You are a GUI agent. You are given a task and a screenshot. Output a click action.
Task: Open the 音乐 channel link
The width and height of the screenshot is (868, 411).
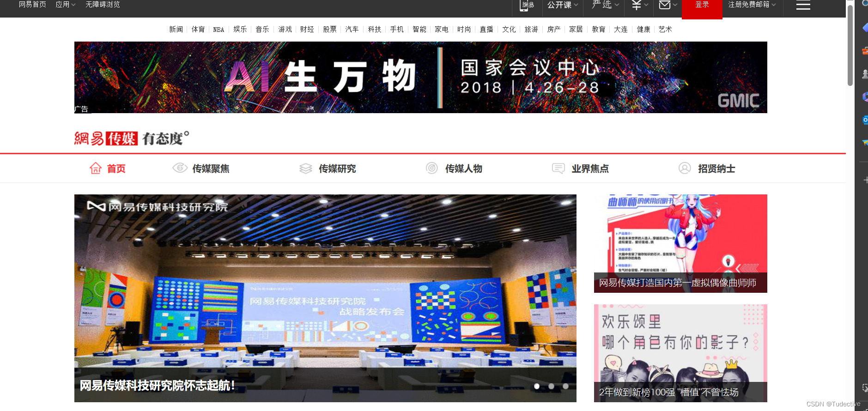point(262,29)
